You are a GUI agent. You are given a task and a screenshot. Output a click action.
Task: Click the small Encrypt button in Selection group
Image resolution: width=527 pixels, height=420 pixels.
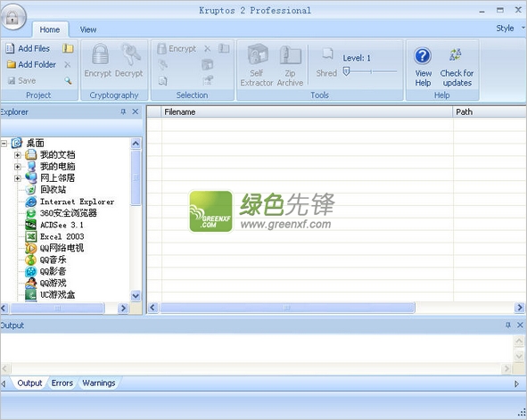pyautogui.click(x=177, y=49)
